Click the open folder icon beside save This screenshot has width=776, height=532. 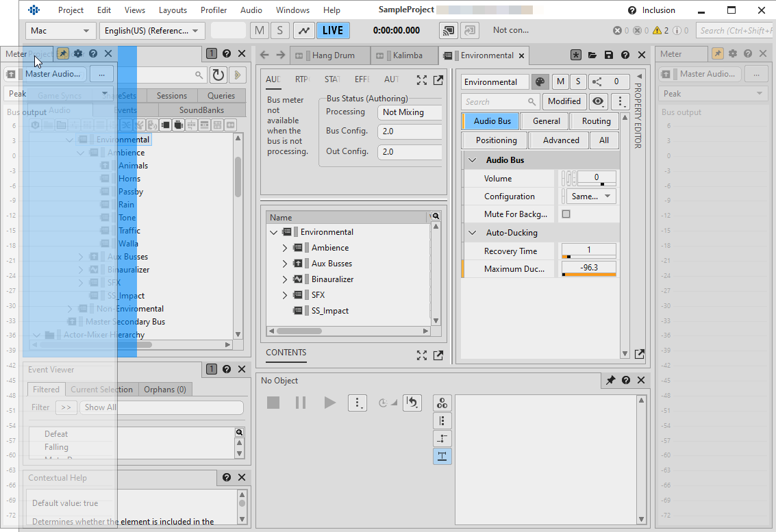pyautogui.click(x=591, y=55)
